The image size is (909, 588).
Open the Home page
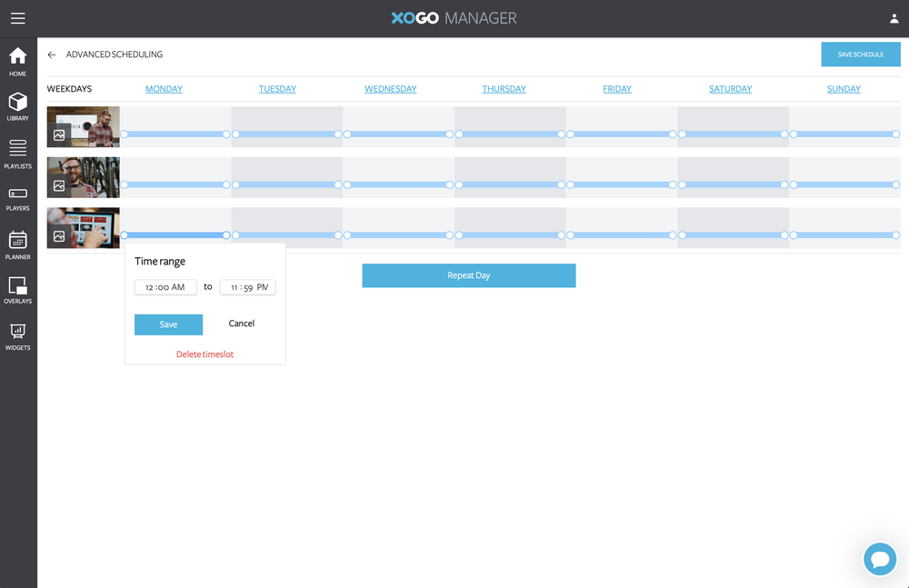click(x=17, y=60)
